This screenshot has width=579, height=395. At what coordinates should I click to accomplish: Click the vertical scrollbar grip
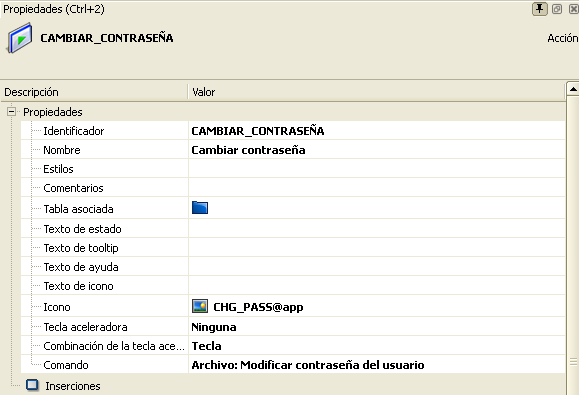(x=573, y=361)
